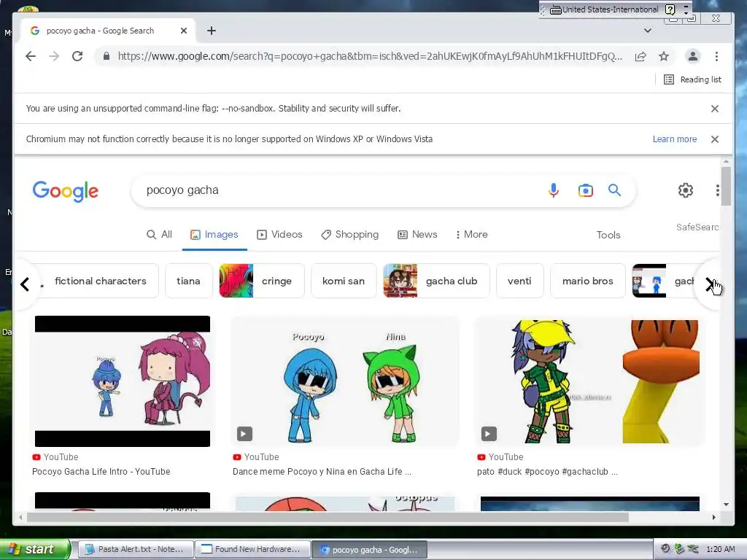Open the Chromium three-dot menu
The image size is (747, 560).
coord(716,56)
